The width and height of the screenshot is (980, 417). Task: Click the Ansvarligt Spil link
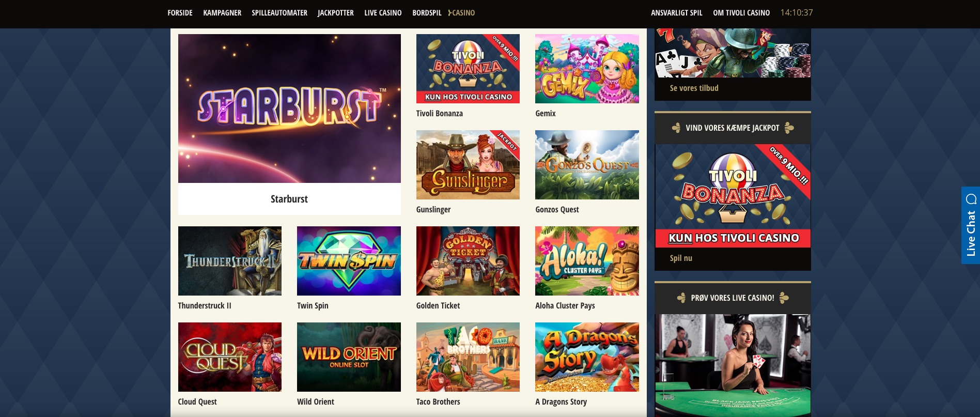click(x=677, y=13)
